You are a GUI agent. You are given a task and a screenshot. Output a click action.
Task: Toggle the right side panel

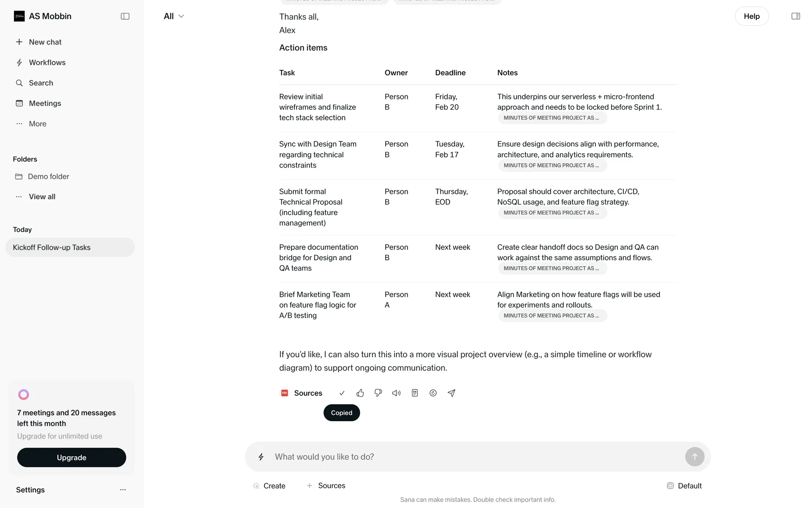(x=796, y=16)
